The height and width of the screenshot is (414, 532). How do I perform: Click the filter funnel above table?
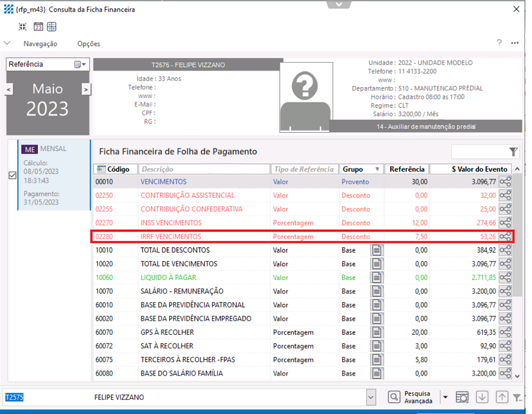pyautogui.click(x=513, y=152)
